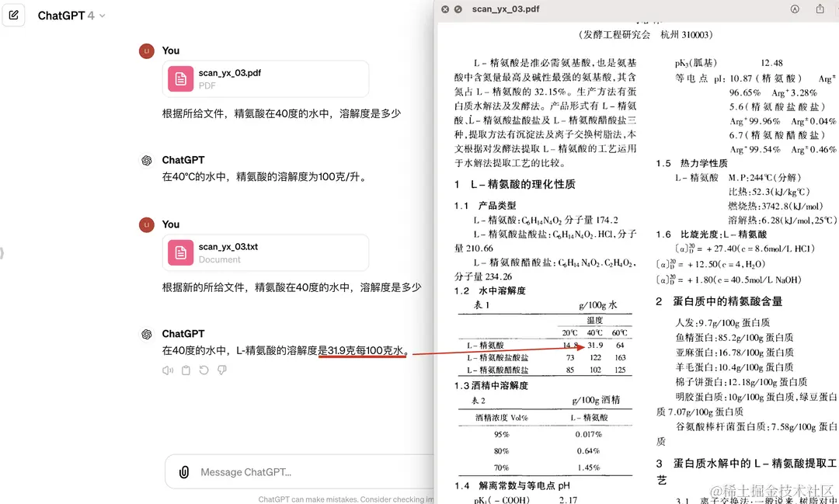The image size is (839, 504).
Task: Click the '1.2 水中溶解度' heading in the PDF
Action: [x=490, y=290]
